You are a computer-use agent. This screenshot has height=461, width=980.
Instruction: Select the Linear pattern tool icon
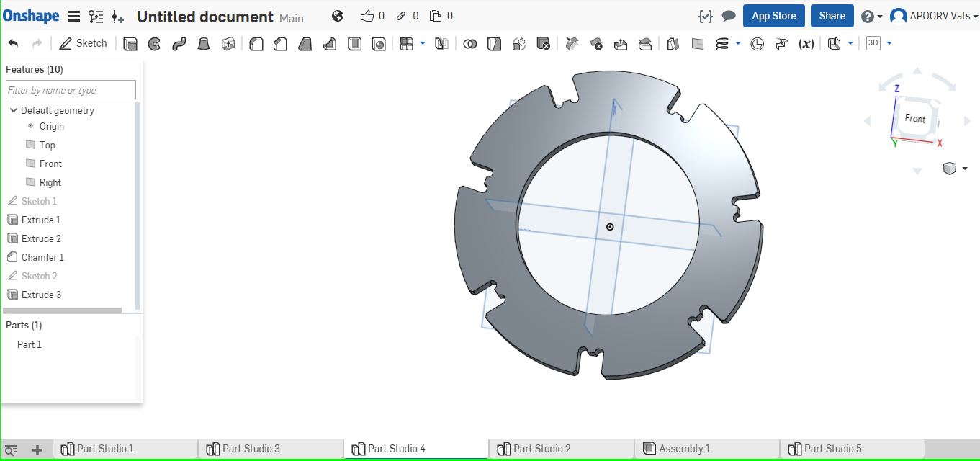pos(407,44)
